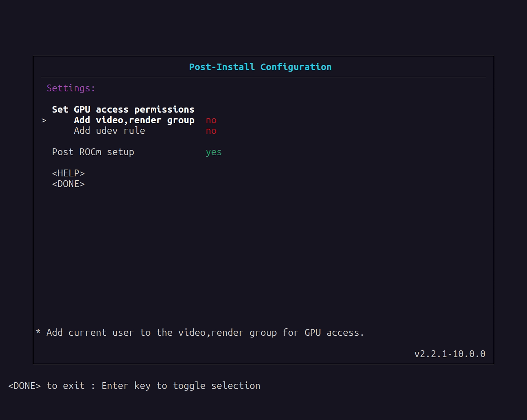The height and width of the screenshot is (420, 527).
Task: Click the '<DONE> to exit' footer hint
Action: (46, 386)
